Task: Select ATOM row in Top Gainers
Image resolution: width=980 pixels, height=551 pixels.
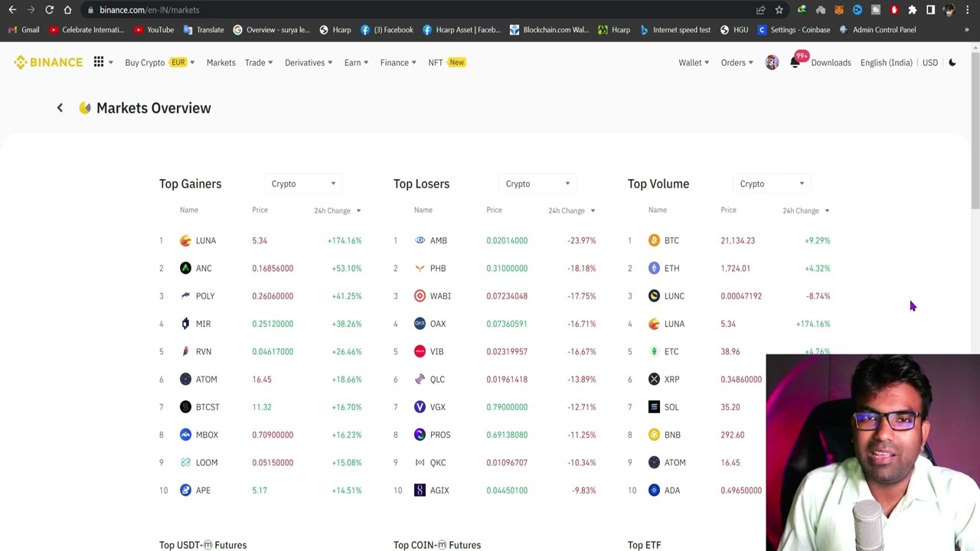Action: point(260,380)
